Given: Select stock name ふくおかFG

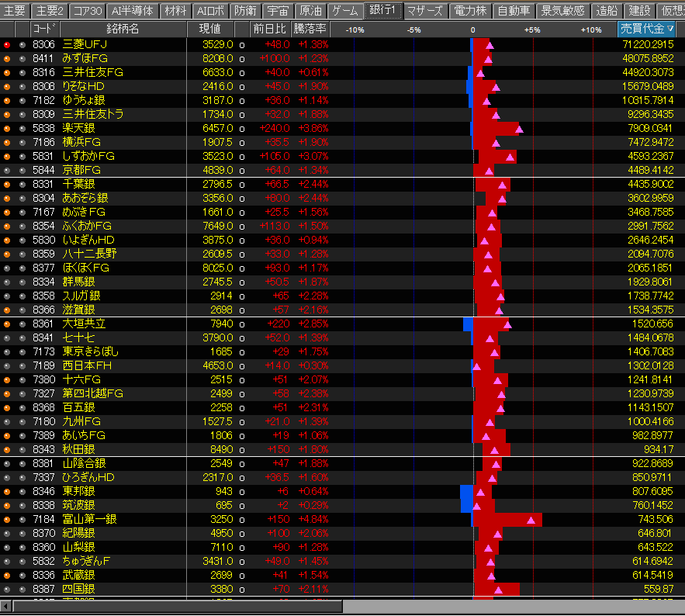Looking at the screenshot, I should click(x=87, y=227).
